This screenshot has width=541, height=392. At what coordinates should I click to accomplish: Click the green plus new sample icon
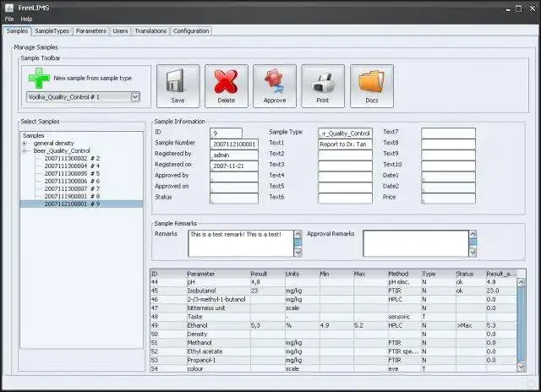click(38, 78)
